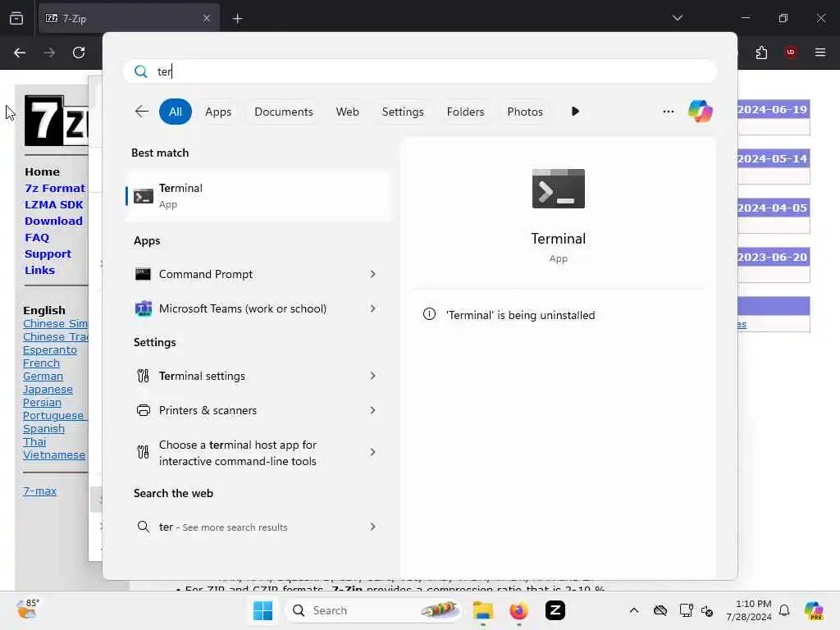Switch site language to German

click(x=43, y=376)
